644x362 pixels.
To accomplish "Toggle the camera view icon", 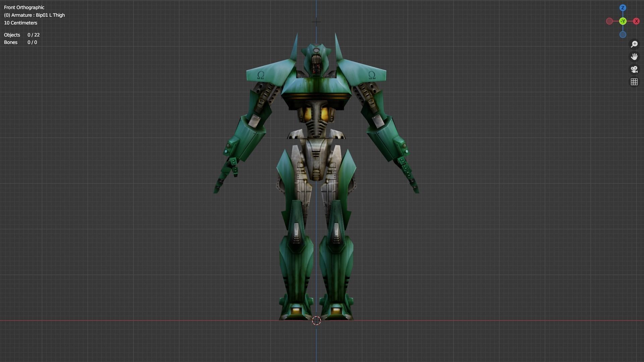I will (634, 69).
